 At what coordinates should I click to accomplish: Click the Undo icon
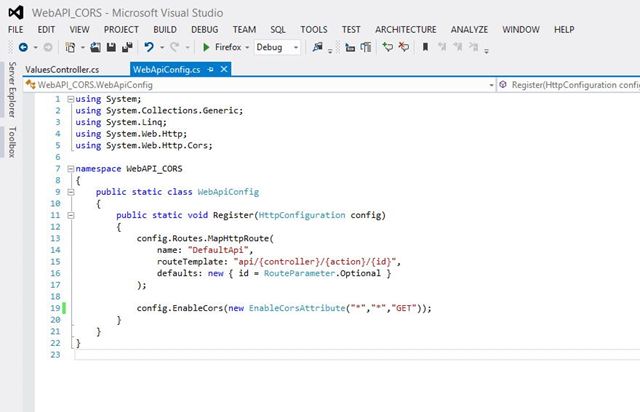[149, 47]
